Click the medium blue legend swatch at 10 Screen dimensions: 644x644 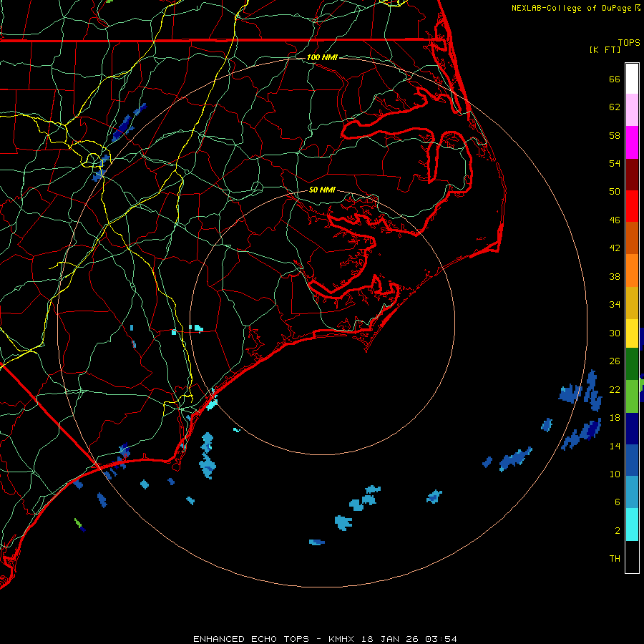(632, 460)
